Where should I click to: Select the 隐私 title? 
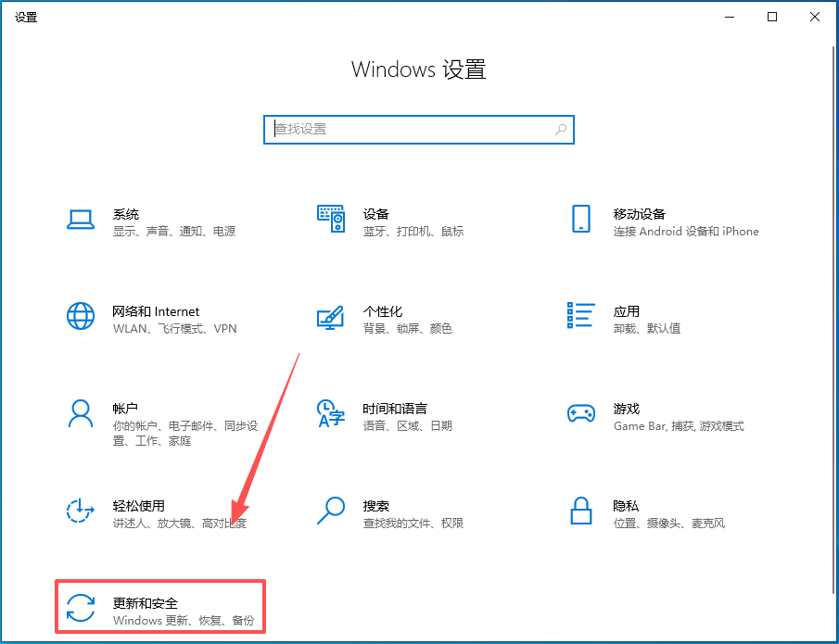coord(626,506)
